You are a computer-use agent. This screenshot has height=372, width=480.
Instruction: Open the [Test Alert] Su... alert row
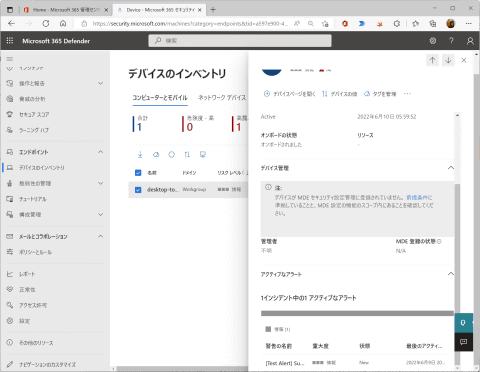[357, 363]
